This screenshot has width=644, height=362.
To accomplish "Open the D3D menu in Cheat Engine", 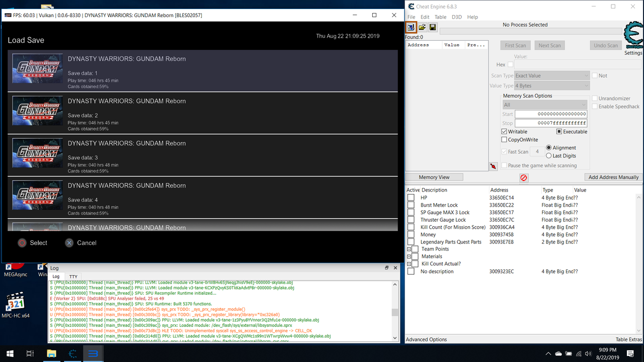I will tap(456, 17).
